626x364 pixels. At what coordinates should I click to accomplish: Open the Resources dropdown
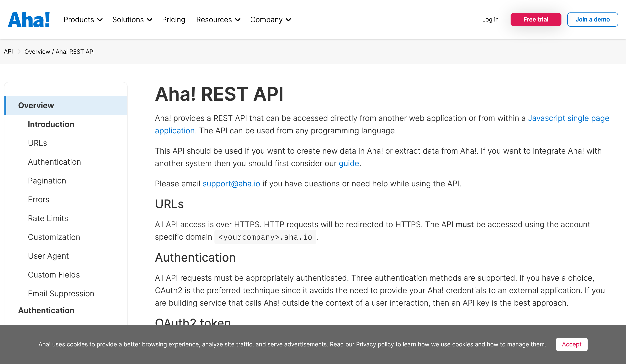[218, 20]
